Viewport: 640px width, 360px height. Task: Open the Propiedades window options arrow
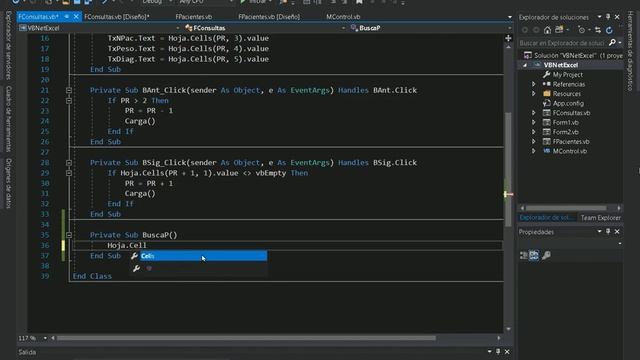[x=599, y=231]
